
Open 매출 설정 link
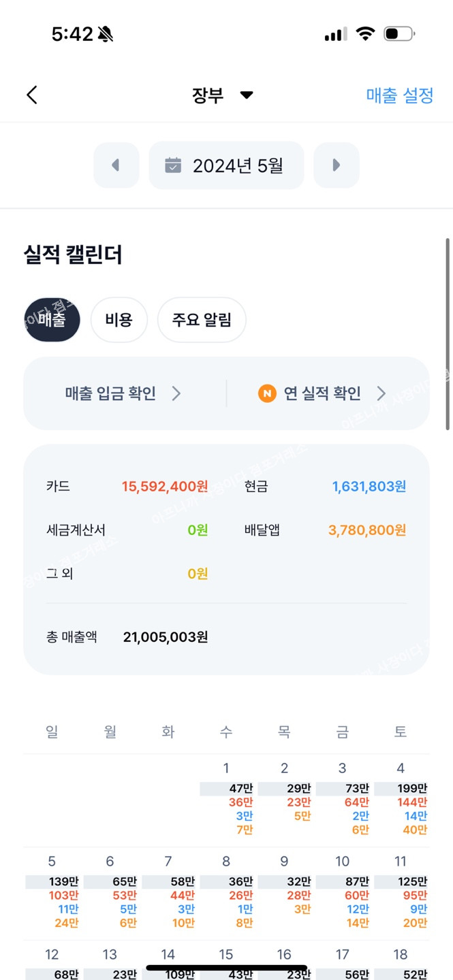pyautogui.click(x=399, y=95)
